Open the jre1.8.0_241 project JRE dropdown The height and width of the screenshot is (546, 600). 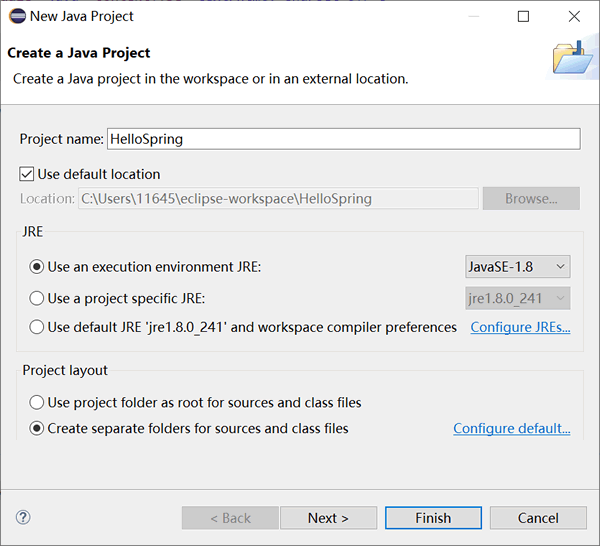[x=518, y=298]
